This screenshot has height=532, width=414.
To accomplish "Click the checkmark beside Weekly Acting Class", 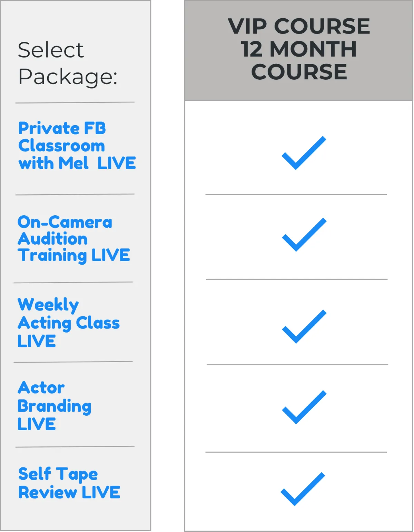I will click(x=304, y=326).
